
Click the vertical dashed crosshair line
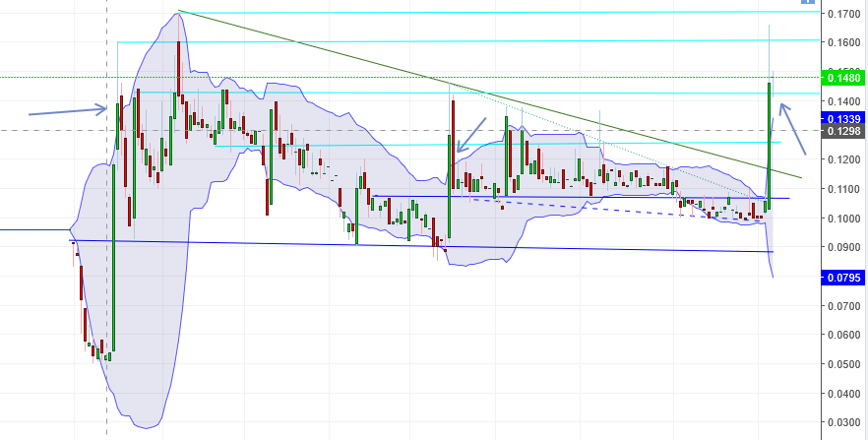(x=107, y=220)
